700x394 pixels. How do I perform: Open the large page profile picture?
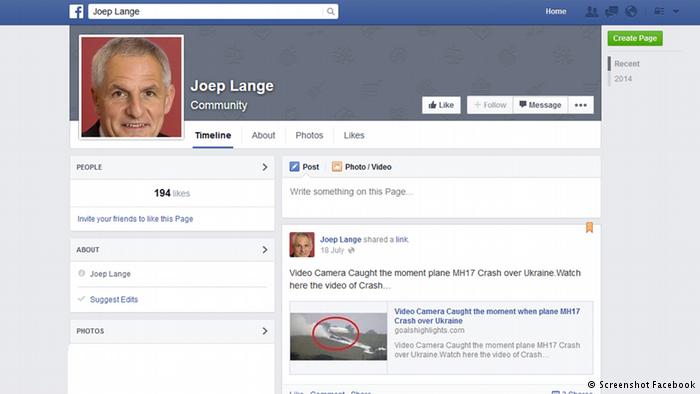click(x=131, y=87)
